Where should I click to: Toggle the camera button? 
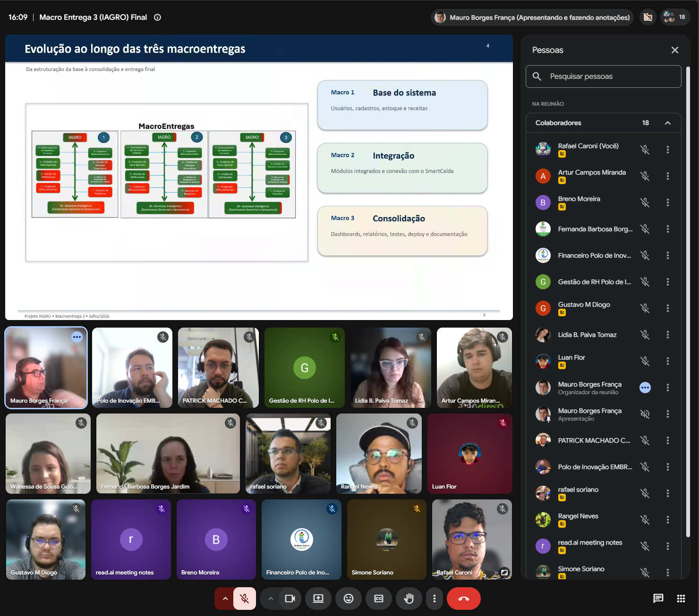click(x=290, y=599)
